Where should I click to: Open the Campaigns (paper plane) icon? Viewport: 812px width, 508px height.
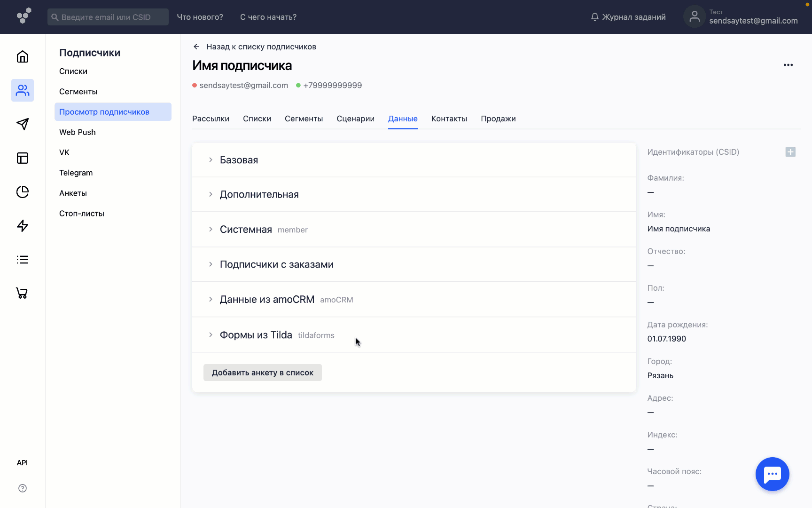[22, 124]
